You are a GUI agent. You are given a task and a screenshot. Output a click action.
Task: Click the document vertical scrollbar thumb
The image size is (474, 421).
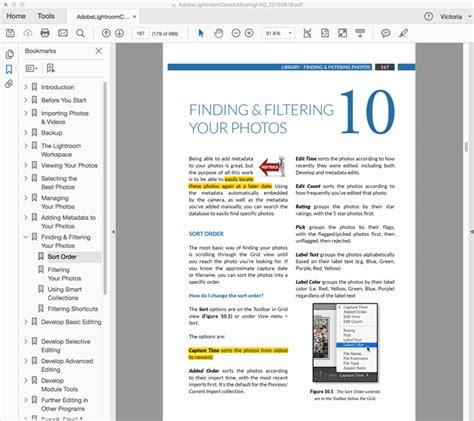point(466,147)
